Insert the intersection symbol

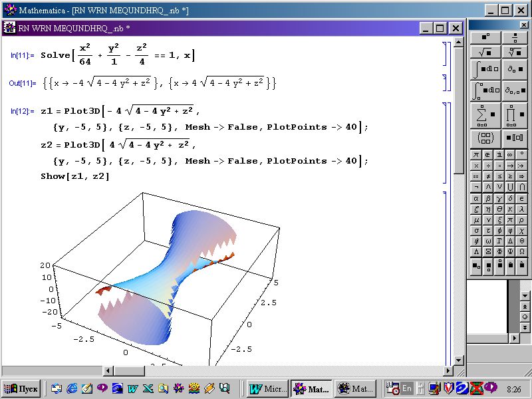521,187
